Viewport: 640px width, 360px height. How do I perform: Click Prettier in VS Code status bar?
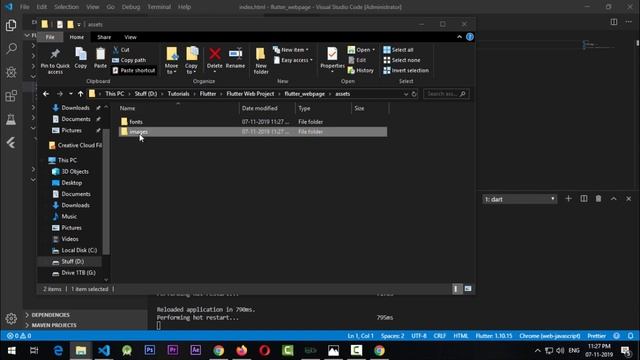coord(596,336)
